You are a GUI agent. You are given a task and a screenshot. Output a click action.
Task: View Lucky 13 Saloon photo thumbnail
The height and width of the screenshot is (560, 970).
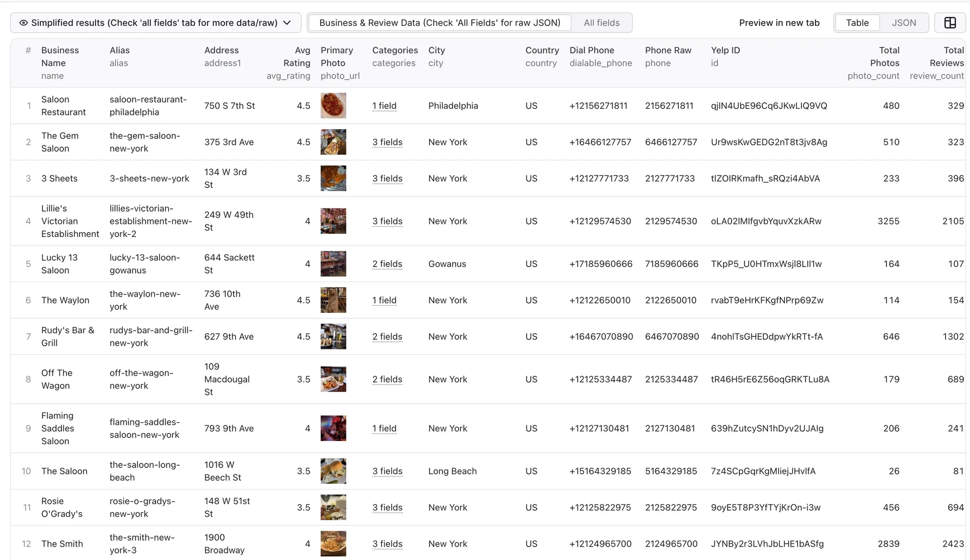pyautogui.click(x=333, y=264)
